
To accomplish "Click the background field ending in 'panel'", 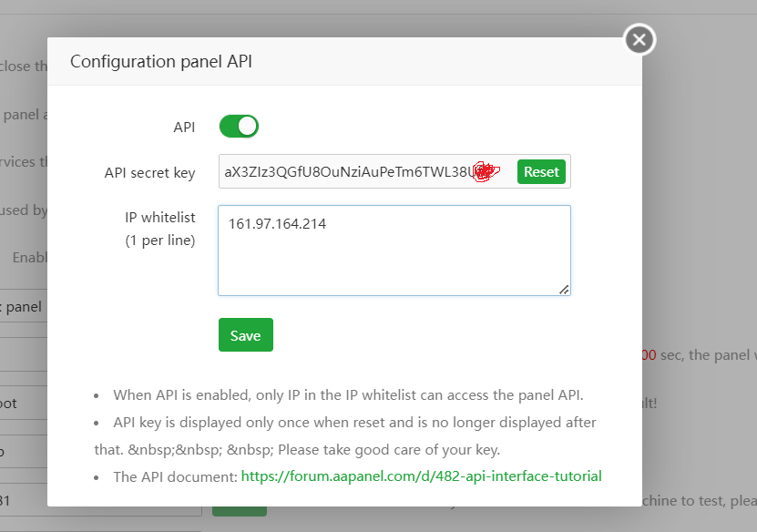I will (23, 307).
